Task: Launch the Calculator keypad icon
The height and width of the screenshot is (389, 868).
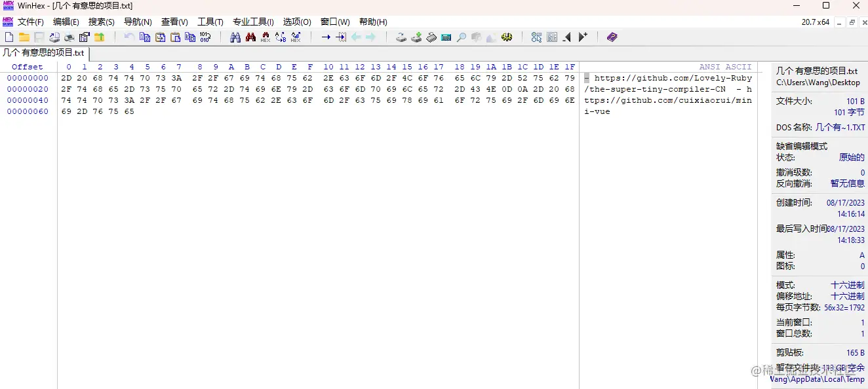Action: pos(446,37)
